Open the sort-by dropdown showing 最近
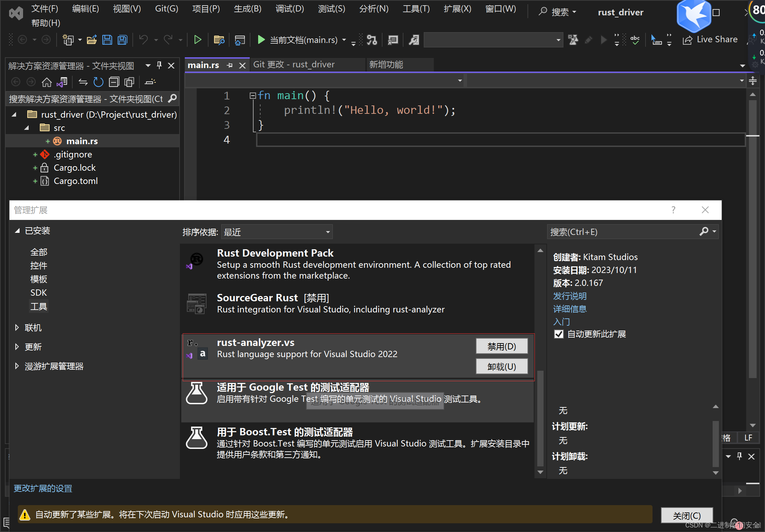765x532 pixels. (x=277, y=232)
